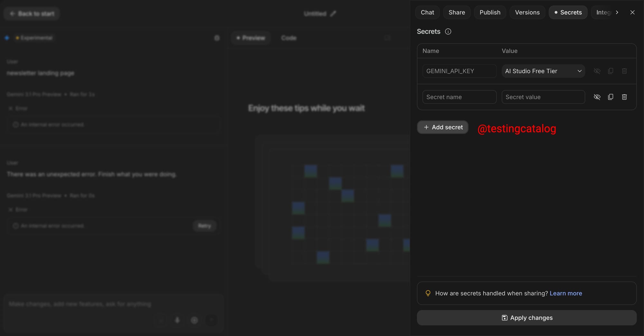Toggle the Experimental indicator in the left panel
The height and width of the screenshot is (336, 644).
coord(34,38)
